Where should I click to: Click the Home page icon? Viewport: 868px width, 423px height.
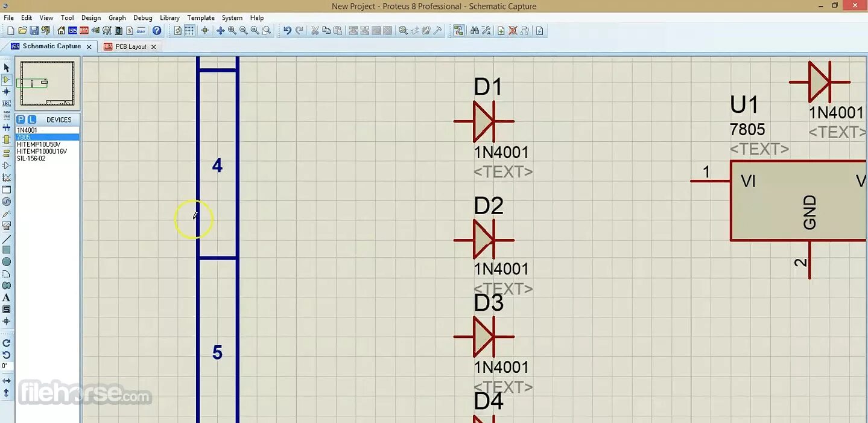(x=61, y=31)
